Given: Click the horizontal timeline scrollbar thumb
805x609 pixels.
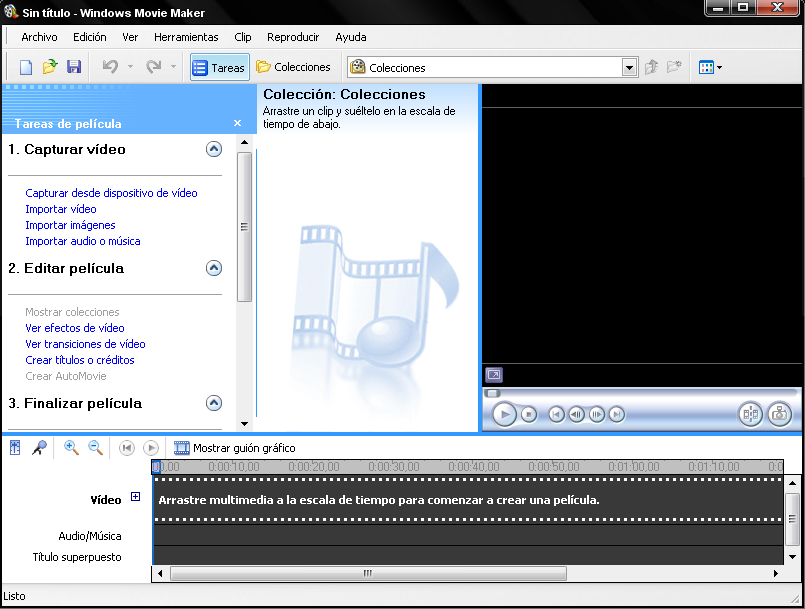Looking at the screenshot, I should [x=368, y=573].
